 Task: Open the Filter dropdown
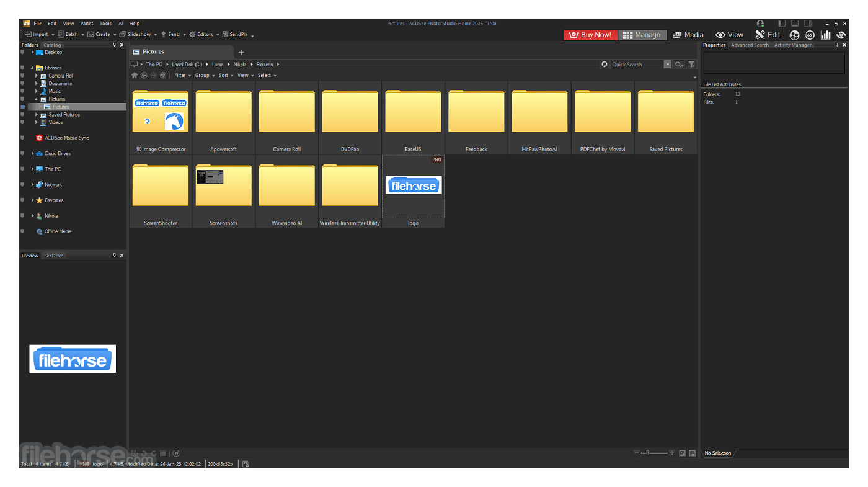click(182, 76)
